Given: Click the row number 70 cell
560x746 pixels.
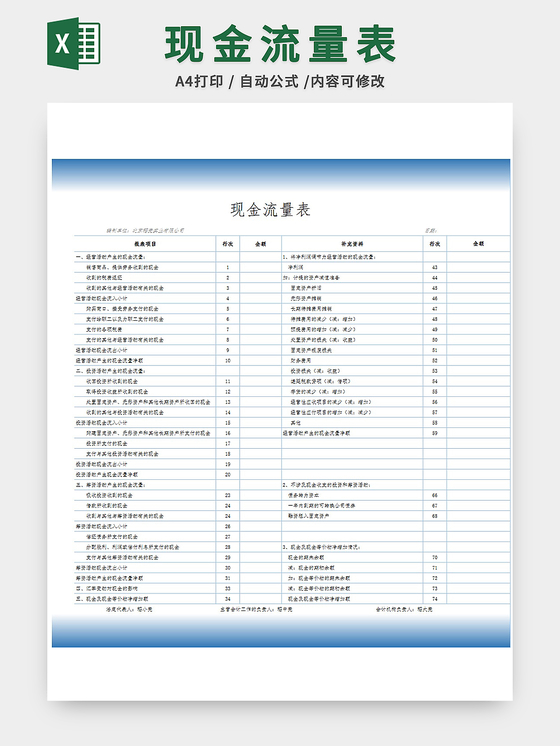Looking at the screenshot, I should coord(434,557).
